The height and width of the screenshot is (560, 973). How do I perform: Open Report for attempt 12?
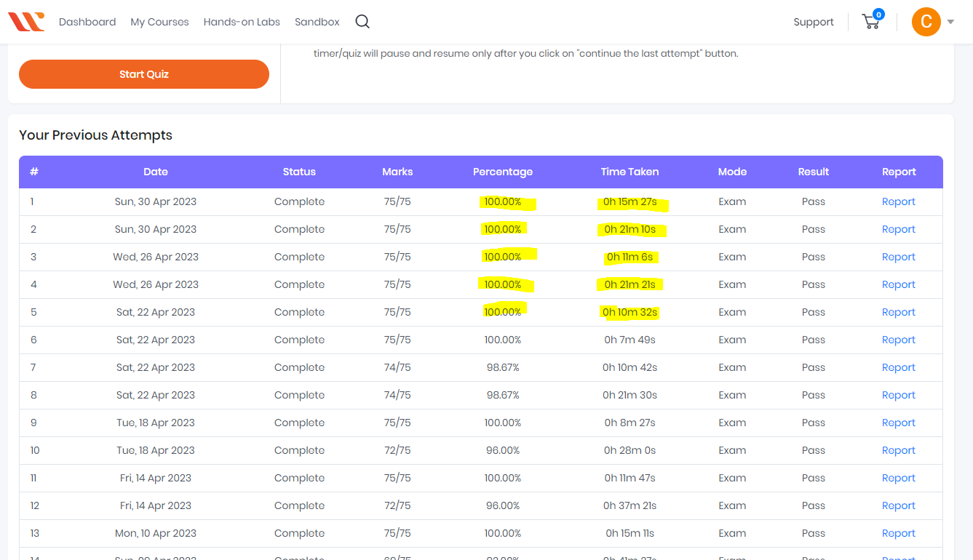click(899, 505)
